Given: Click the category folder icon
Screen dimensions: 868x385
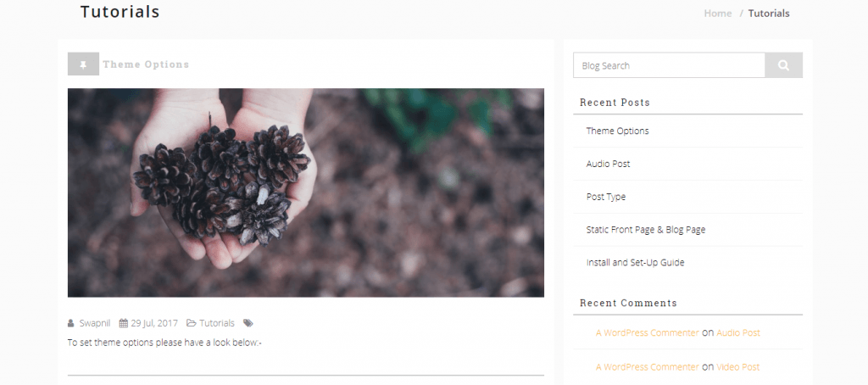Looking at the screenshot, I should (x=191, y=323).
